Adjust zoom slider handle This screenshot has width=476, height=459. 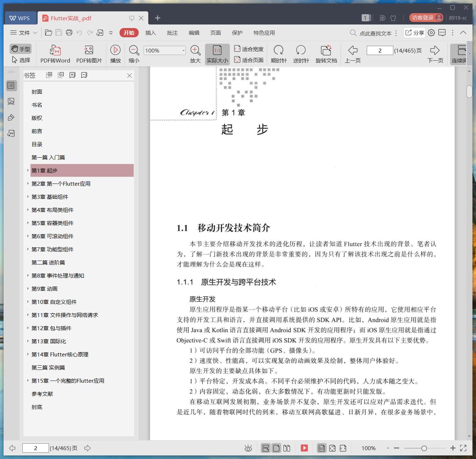(x=424, y=448)
